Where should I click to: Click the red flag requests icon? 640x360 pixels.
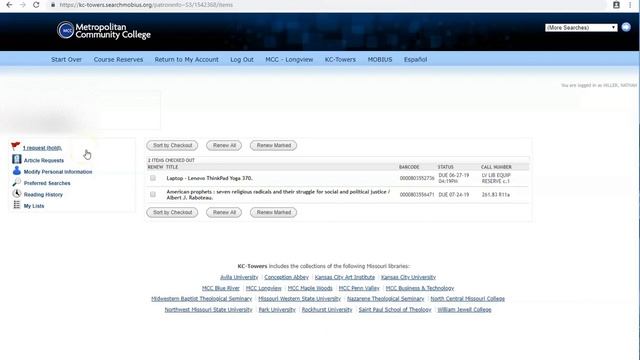coord(16,146)
